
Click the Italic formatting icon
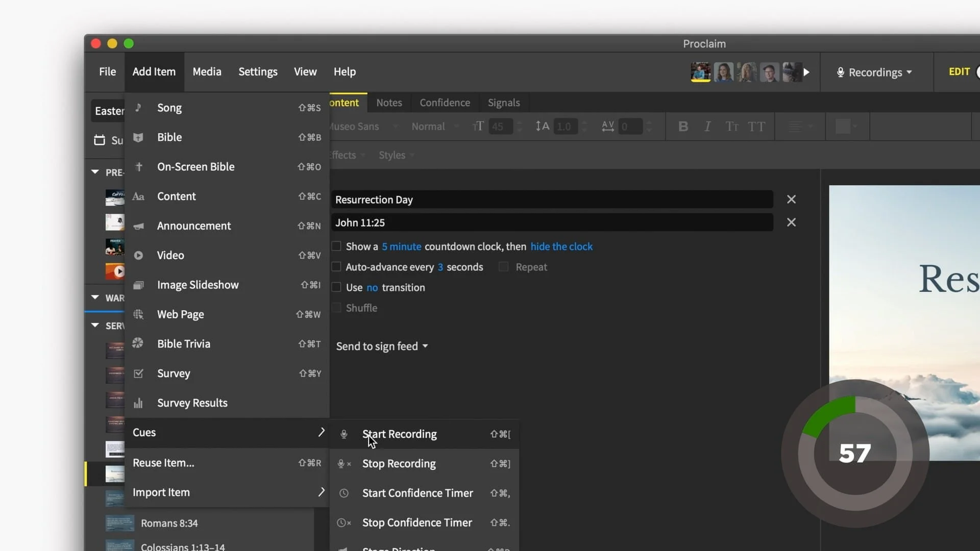(707, 127)
